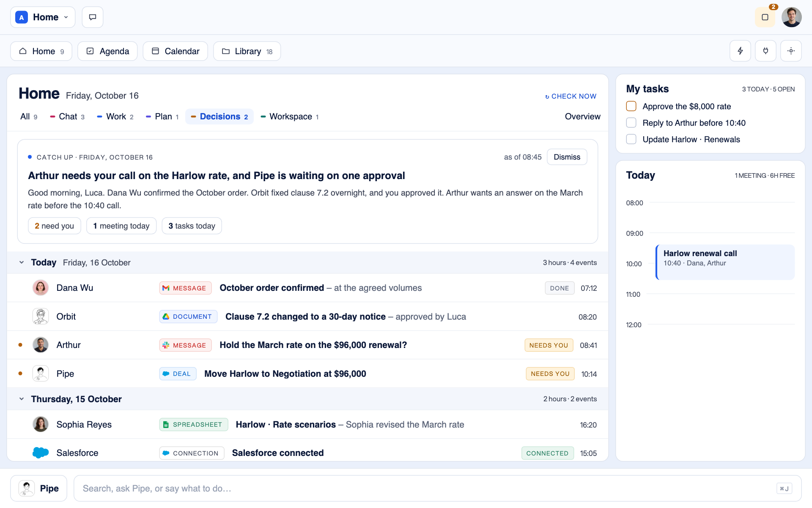Switch to the Calendar tab
The image size is (812, 508).
coord(176,51)
